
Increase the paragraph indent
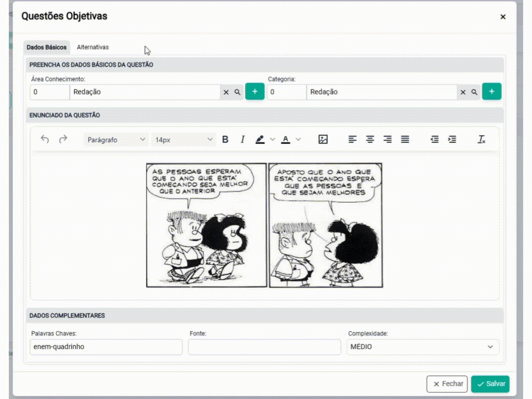click(452, 139)
